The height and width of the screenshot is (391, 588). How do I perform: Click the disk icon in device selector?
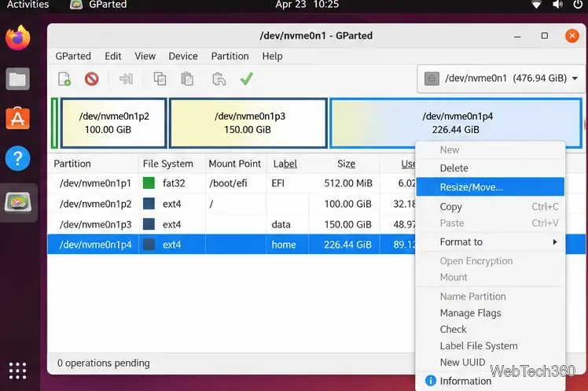(x=432, y=79)
